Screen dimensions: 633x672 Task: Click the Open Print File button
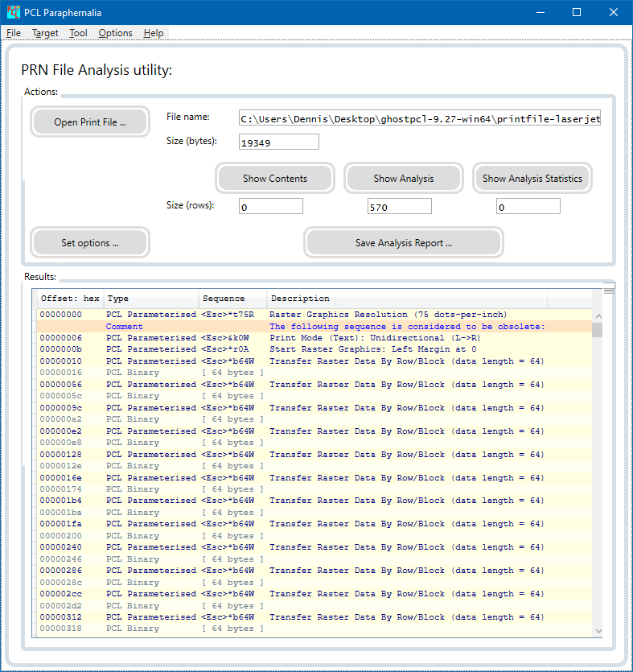pyautogui.click(x=90, y=122)
